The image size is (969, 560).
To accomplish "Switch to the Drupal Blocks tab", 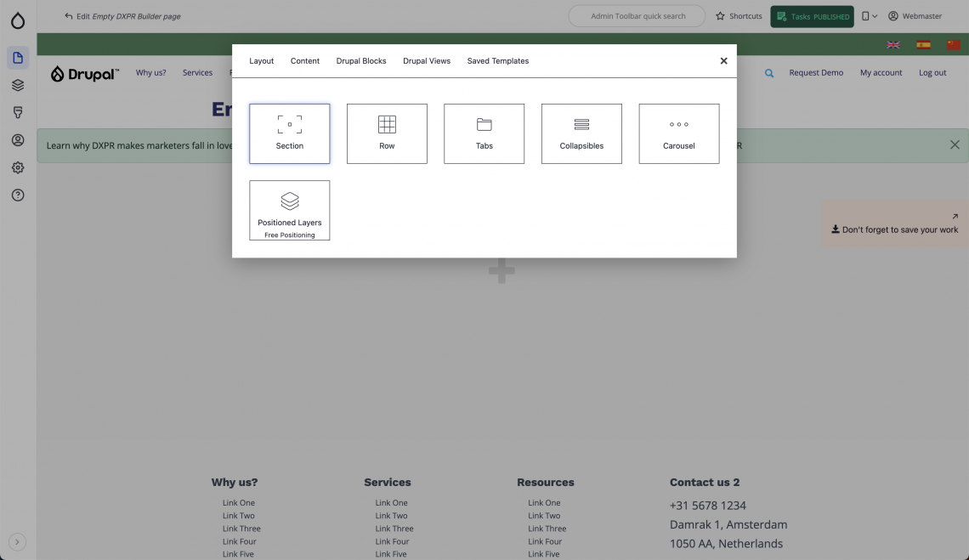I will coord(361,60).
